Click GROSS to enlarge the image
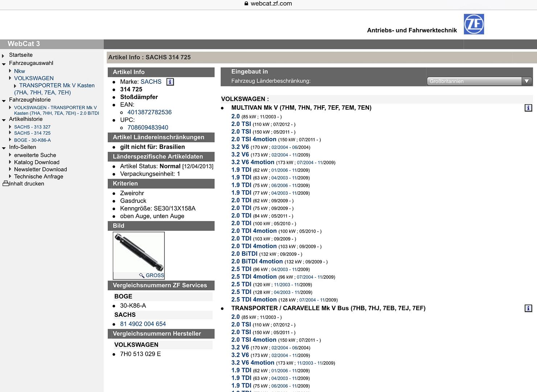The height and width of the screenshot is (392, 537). [155, 275]
